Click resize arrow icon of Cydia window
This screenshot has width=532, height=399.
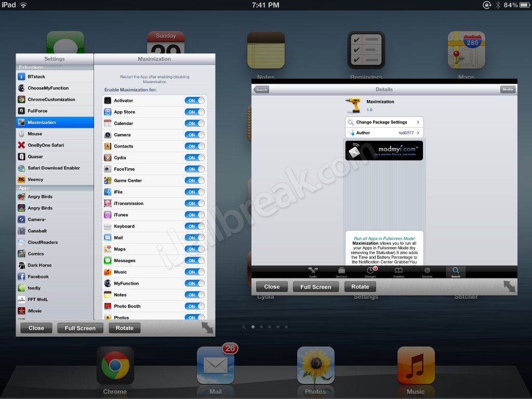(509, 286)
